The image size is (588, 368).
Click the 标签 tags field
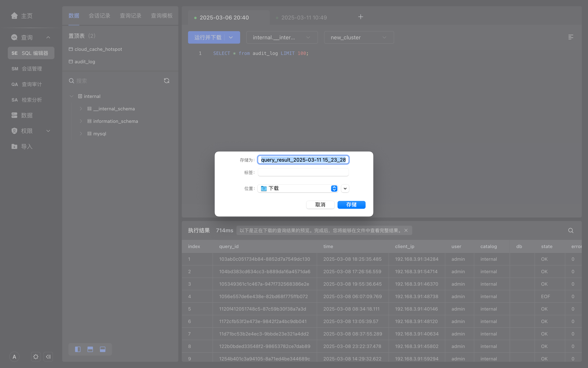[303, 173]
